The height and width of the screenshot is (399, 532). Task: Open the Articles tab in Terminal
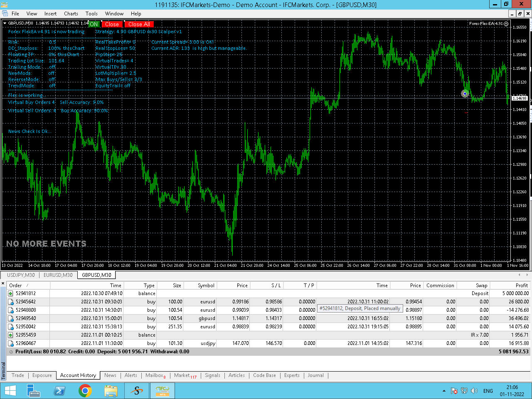[236, 375]
